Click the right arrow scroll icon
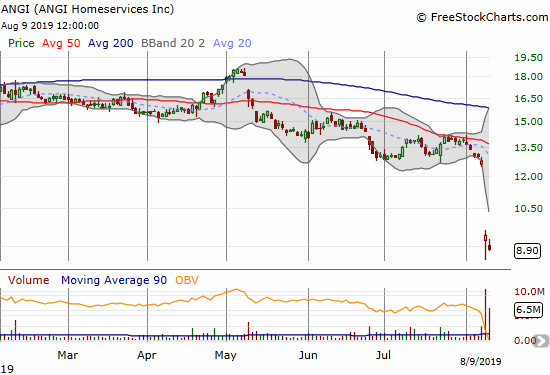Viewport: 550px width, 375px height. pyautogui.click(x=541, y=341)
